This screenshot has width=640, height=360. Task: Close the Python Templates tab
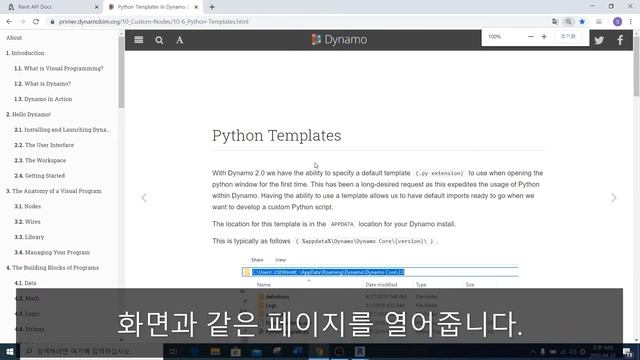(x=196, y=7)
